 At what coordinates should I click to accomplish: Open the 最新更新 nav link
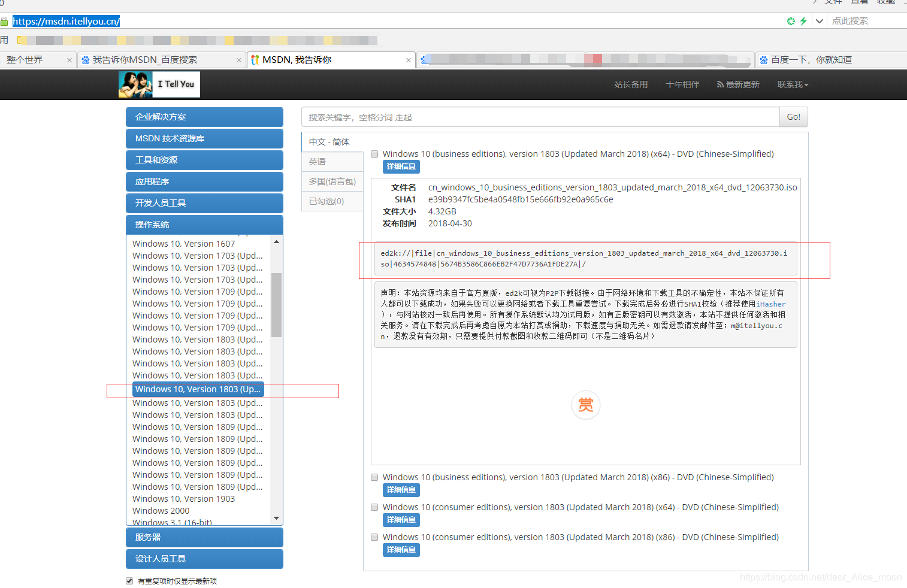point(738,84)
